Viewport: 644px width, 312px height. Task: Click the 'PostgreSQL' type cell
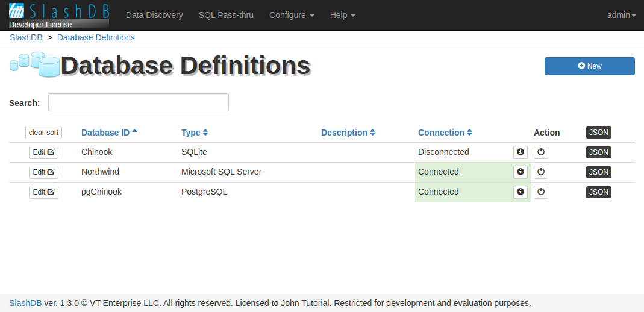click(204, 192)
